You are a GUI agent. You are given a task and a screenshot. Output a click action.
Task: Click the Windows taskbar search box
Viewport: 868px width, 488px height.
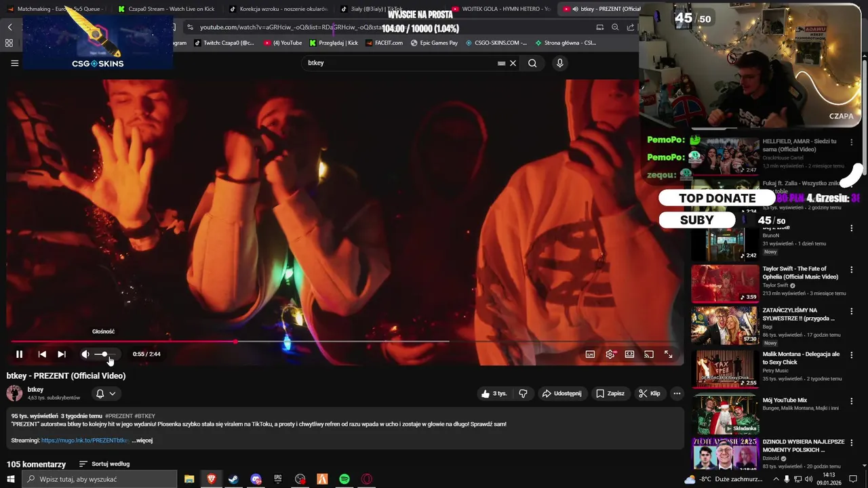100,479
